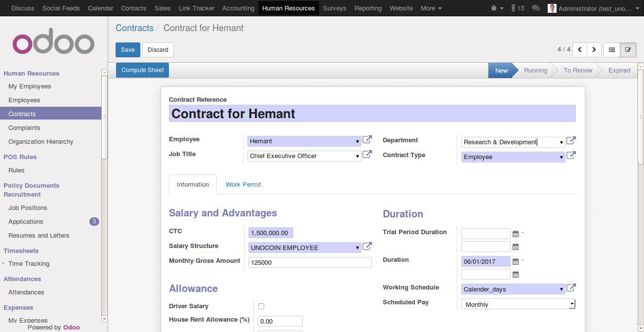Go to the previous contract record
644x332 pixels.
tap(580, 49)
